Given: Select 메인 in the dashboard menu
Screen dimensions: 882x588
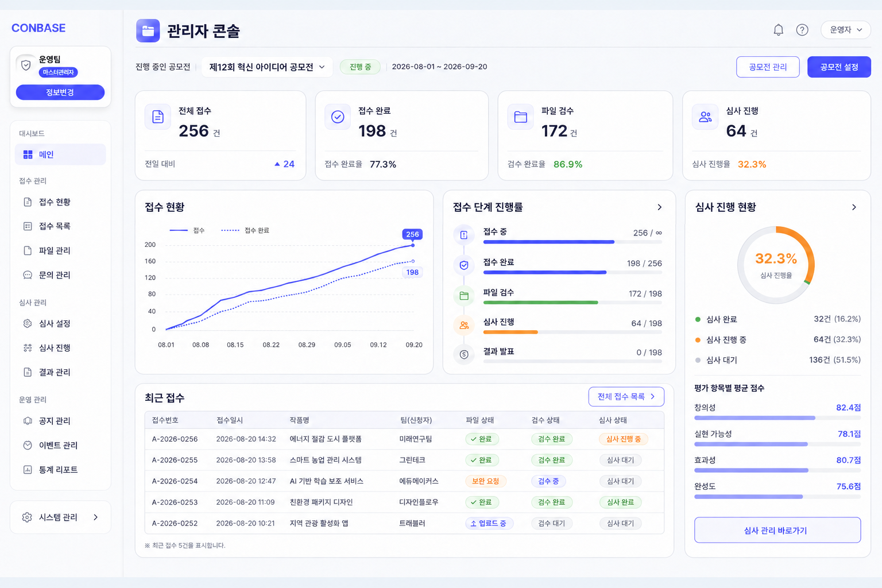Looking at the screenshot, I should tap(60, 154).
